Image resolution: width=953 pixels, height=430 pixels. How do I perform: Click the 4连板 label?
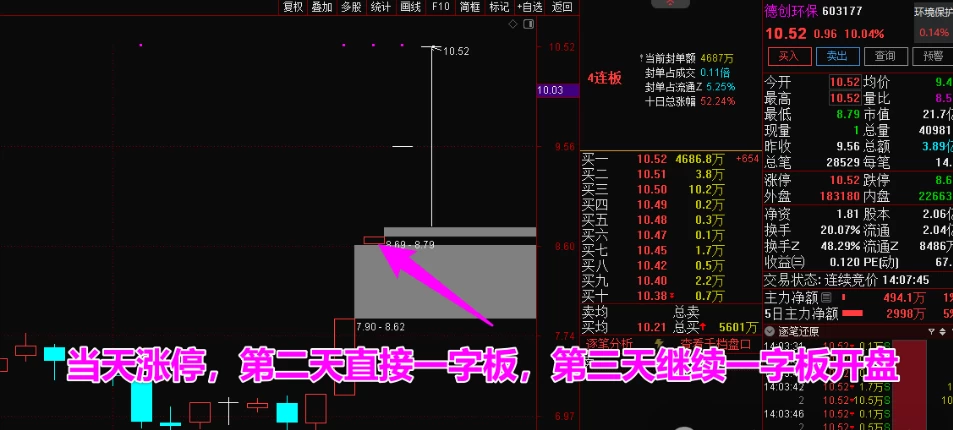pos(604,78)
